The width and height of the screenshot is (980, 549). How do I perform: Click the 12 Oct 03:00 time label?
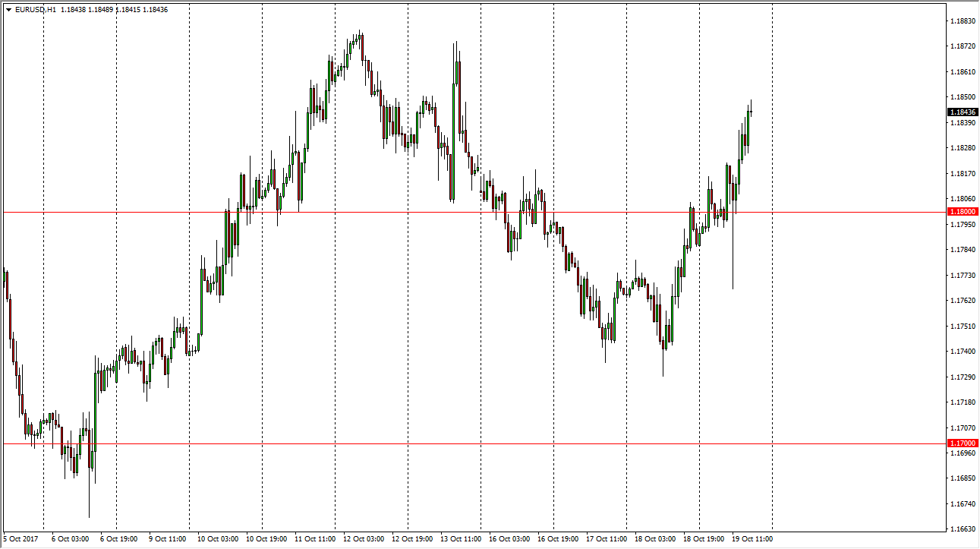(x=364, y=538)
